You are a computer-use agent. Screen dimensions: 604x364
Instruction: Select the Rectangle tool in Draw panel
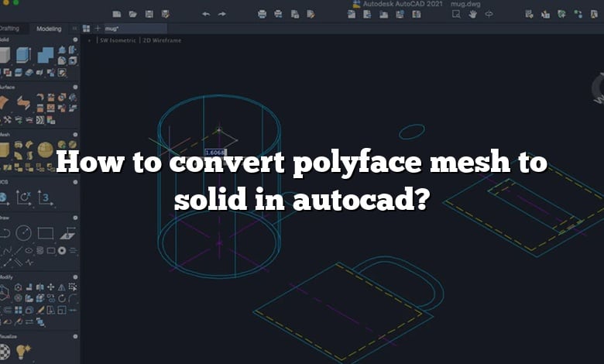(46, 233)
